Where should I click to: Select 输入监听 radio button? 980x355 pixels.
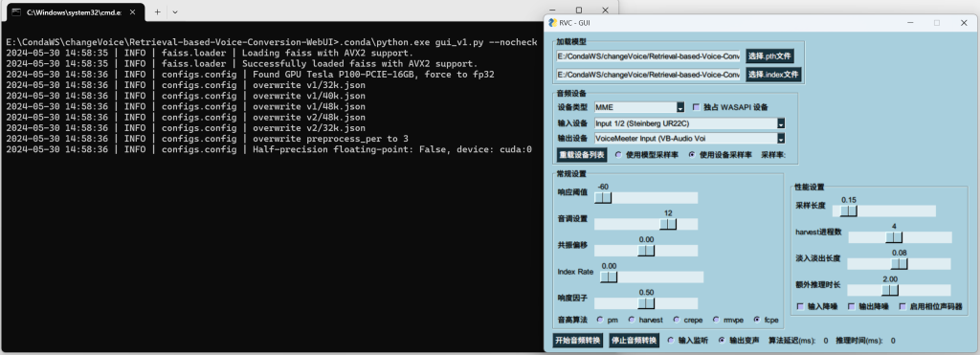pyautogui.click(x=671, y=341)
